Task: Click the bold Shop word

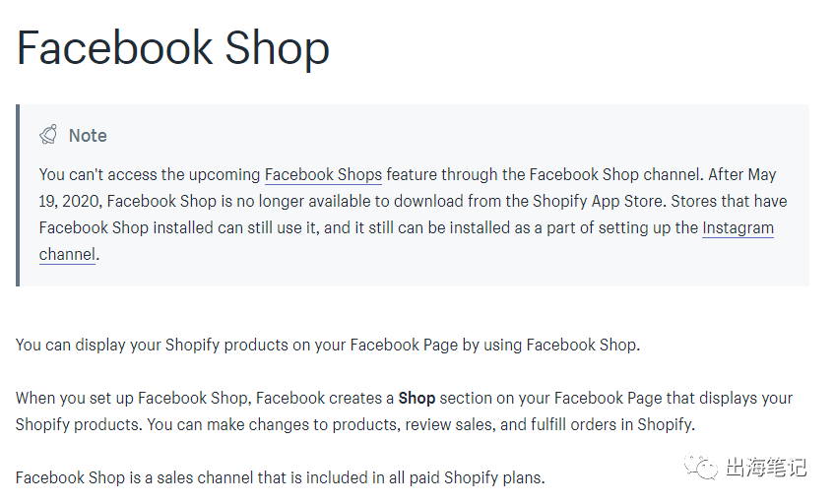Action: tap(417, 399)
